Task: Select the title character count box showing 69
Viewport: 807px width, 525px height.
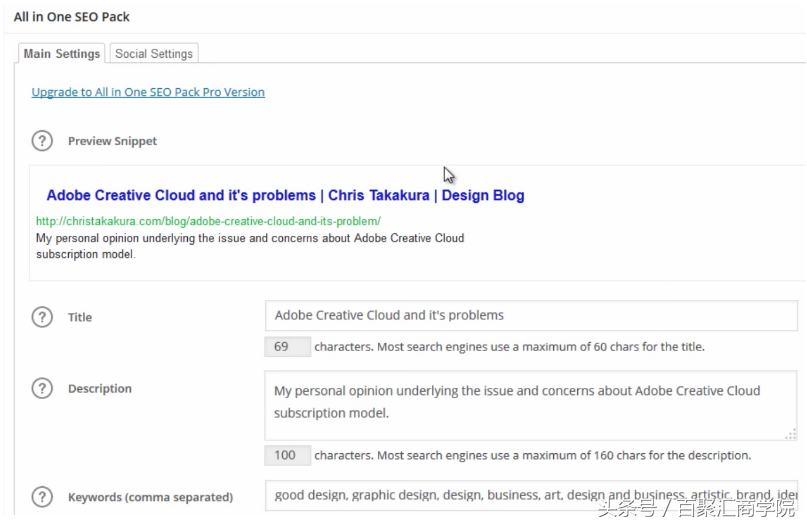Action: click(288, 347)
